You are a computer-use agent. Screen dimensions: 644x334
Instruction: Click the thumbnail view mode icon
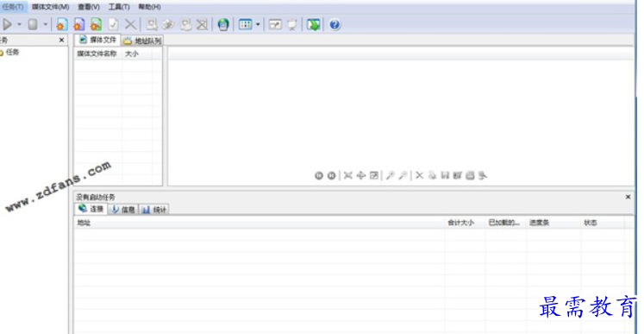click(x=245, y=25)
